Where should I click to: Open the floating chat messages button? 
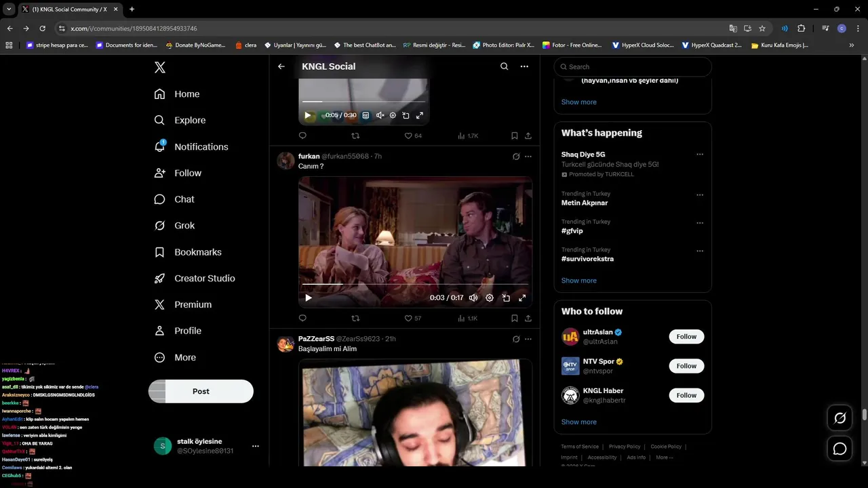tap(840, 449)
